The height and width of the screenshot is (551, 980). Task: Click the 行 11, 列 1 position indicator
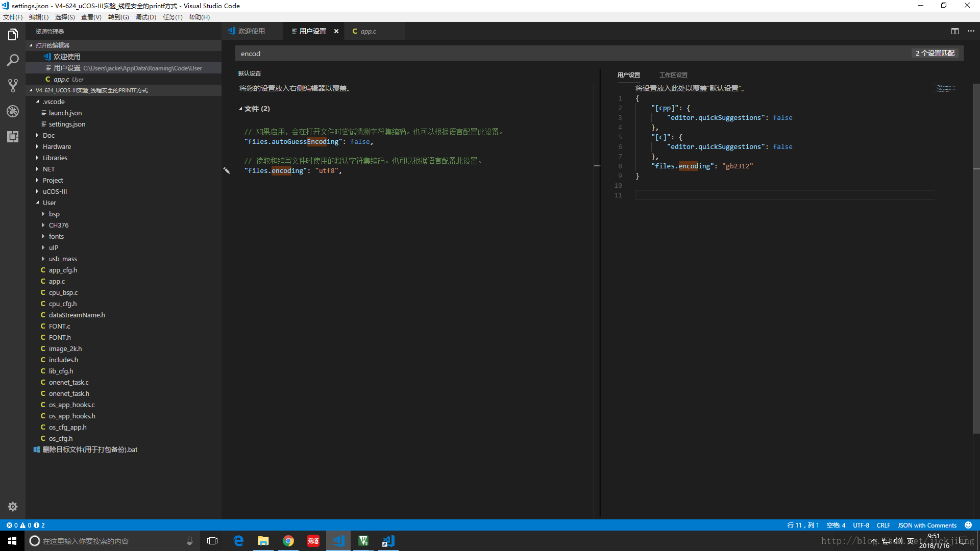(x=803, y=525)
